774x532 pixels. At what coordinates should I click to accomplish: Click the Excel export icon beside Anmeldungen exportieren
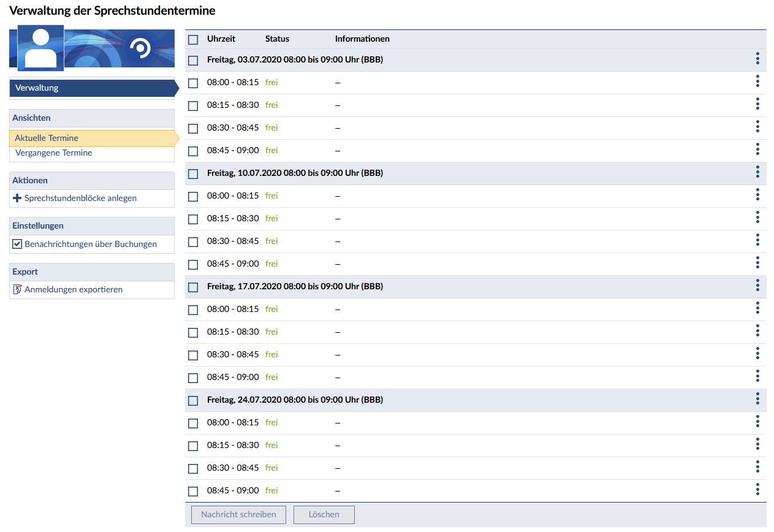17,289
